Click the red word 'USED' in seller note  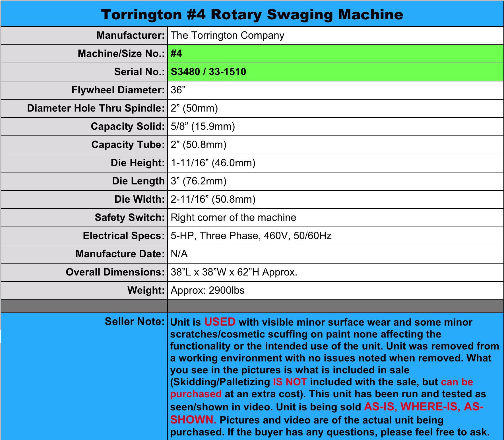(220, 322)
